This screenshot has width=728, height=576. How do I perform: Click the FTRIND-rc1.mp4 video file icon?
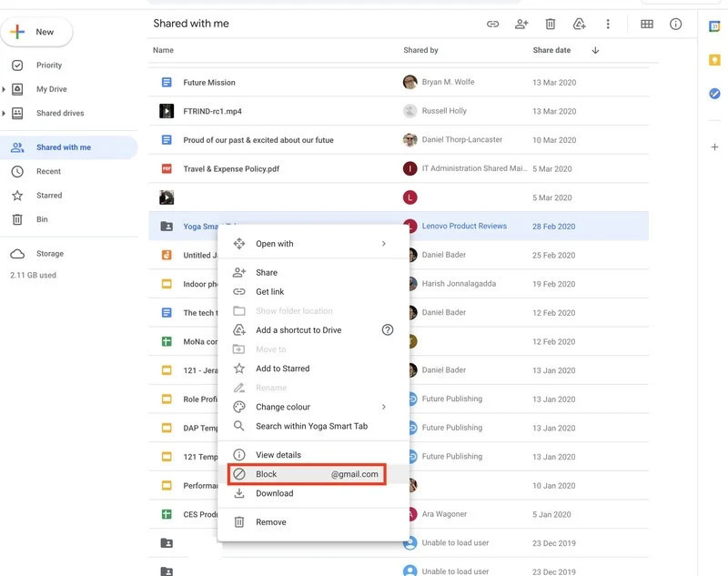pos(167,111)
